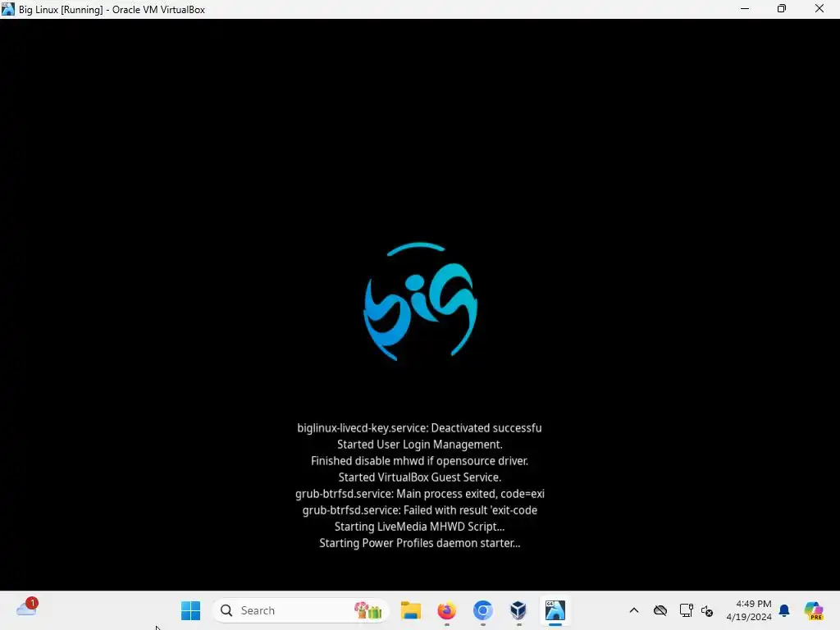Screen dimensions: 840x630
Task: Click 'Finished disable mhwd if opensource driver.' line
Action: [x=419, y=461]
